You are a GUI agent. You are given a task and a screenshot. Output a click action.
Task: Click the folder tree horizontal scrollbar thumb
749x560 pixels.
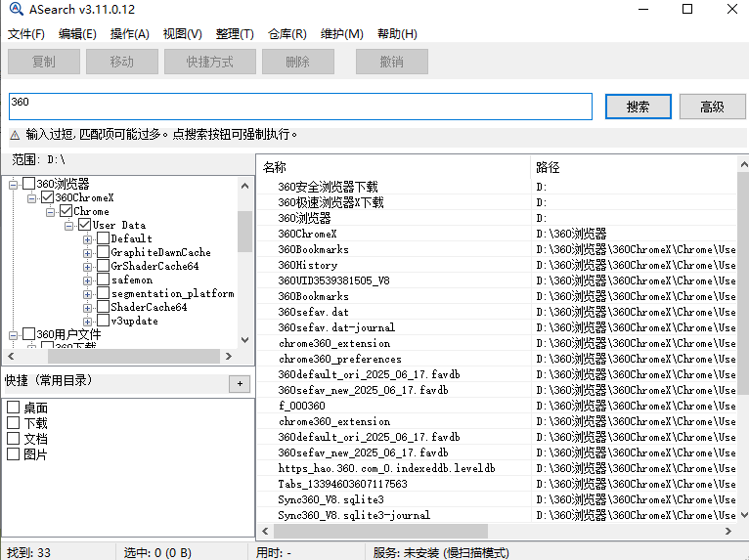(134, 356)
